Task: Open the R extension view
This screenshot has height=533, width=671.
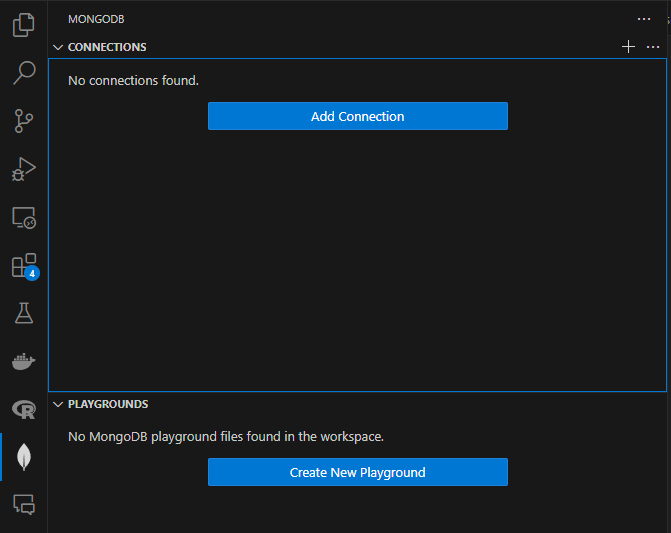Action: point(24,409)
